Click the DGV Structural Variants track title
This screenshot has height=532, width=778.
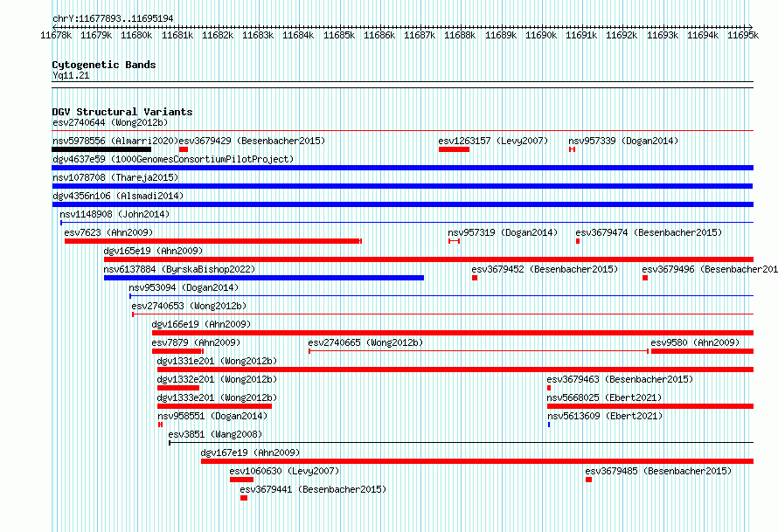point(122,112)
